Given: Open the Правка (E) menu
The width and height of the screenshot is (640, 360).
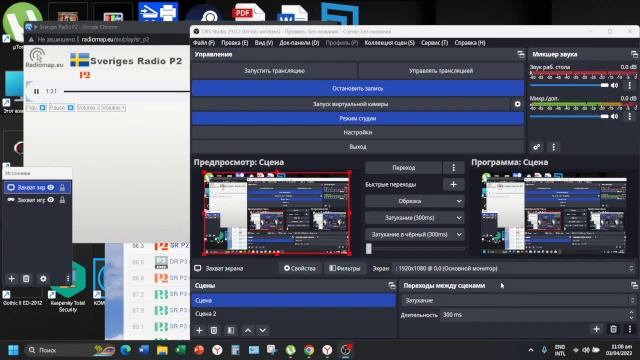Looking at the screenshot, I should pos(235,43).
